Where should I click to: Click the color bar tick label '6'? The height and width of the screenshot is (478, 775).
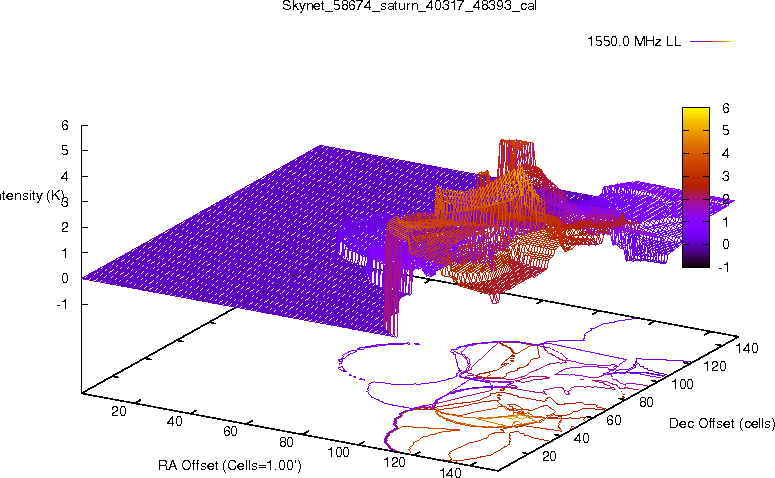coord(725,108)
